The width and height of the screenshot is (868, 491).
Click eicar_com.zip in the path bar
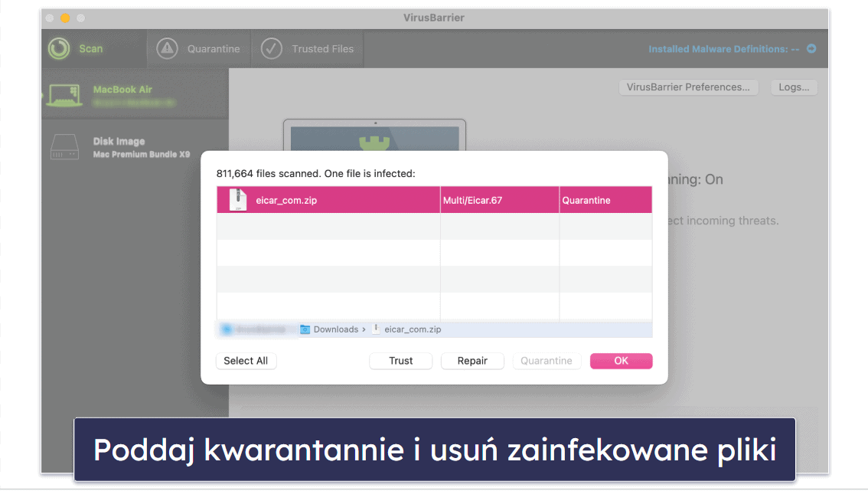point(407,329)
